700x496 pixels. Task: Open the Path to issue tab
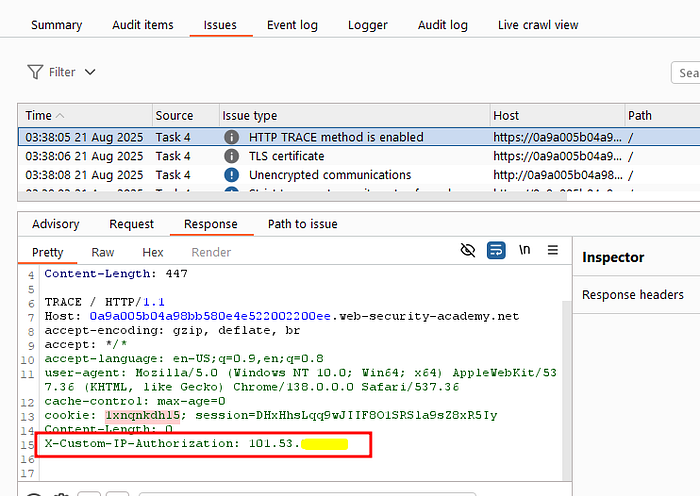(x=303, y=224)
